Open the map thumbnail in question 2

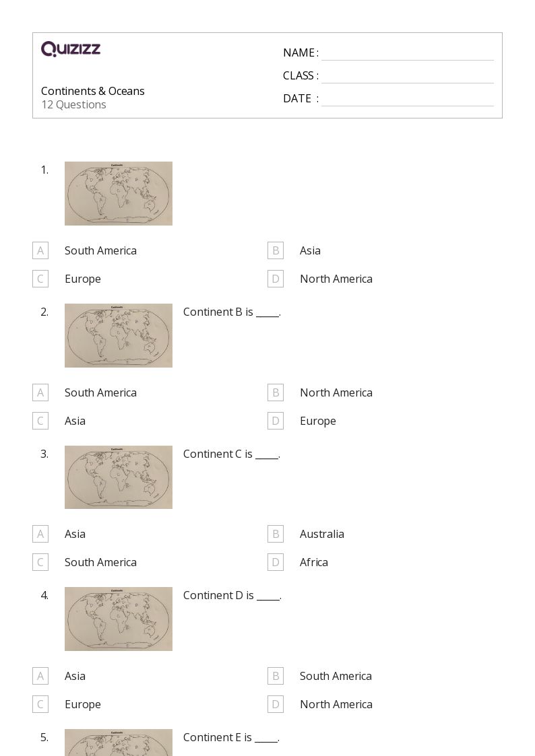coord(119,335)
